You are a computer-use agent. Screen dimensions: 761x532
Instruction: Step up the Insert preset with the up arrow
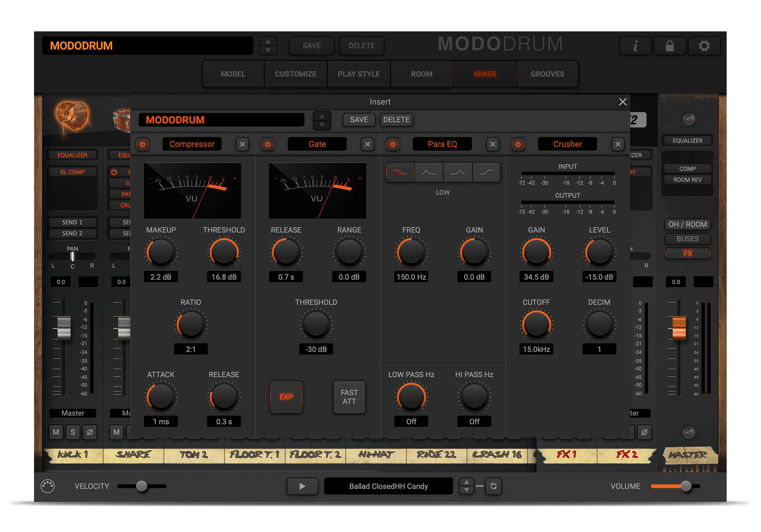(x=322, y=115)
